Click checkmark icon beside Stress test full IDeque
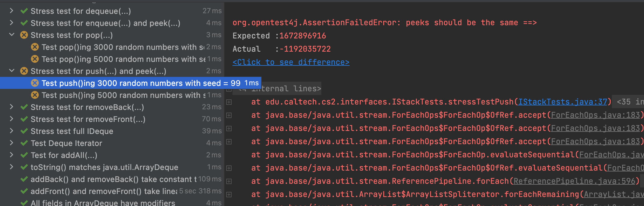 click(x=24, y=131)
